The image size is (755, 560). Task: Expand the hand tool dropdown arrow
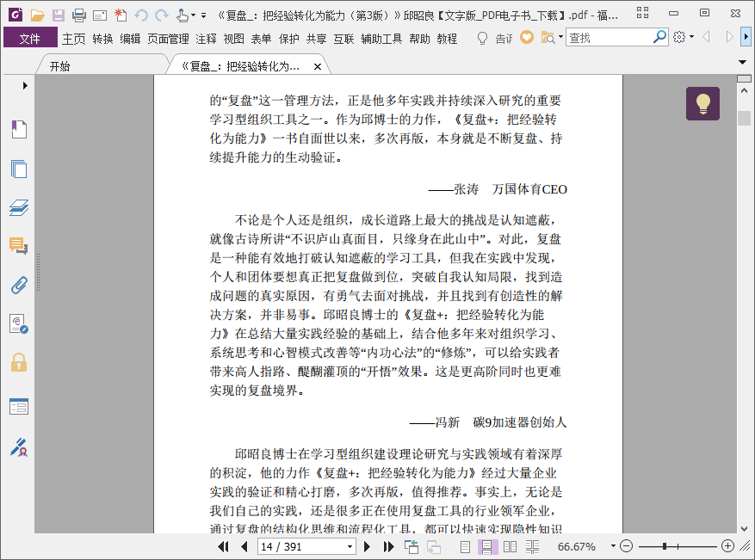[x=193, y=15]
